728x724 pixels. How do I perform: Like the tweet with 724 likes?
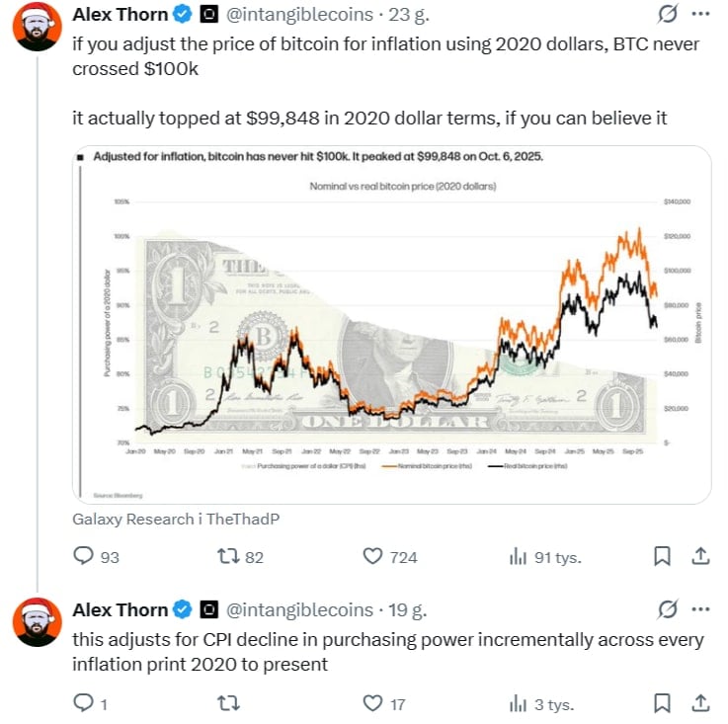click(372, 557)
